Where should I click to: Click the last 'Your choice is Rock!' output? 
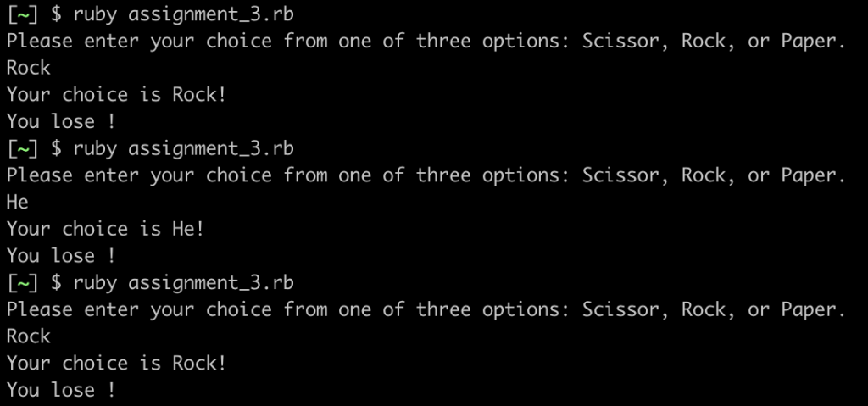tap(117, 363)
